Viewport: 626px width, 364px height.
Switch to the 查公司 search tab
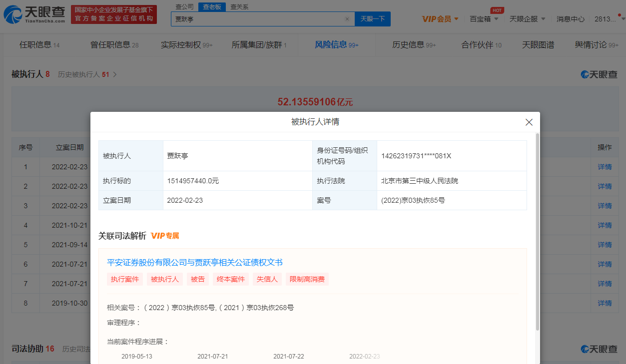184,6
